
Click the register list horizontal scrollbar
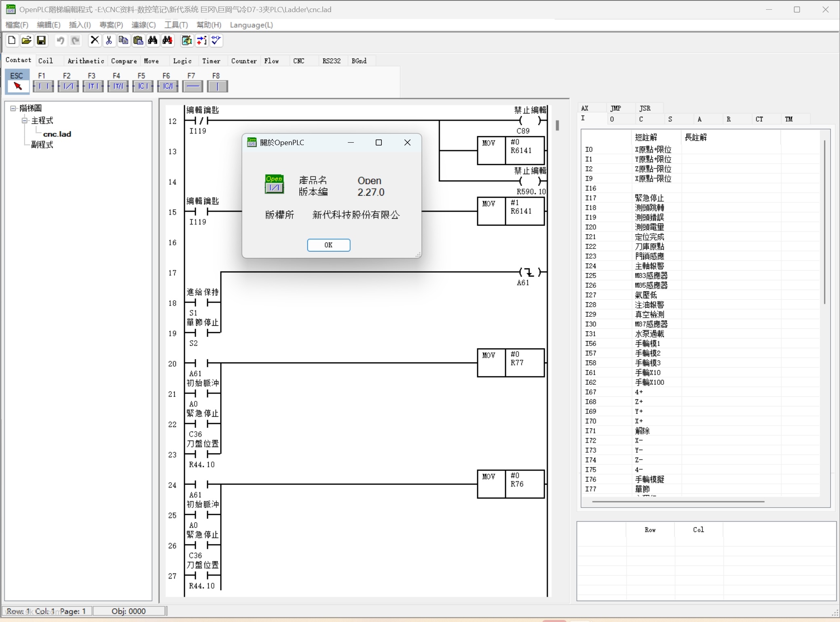click(x=678, y=502)
